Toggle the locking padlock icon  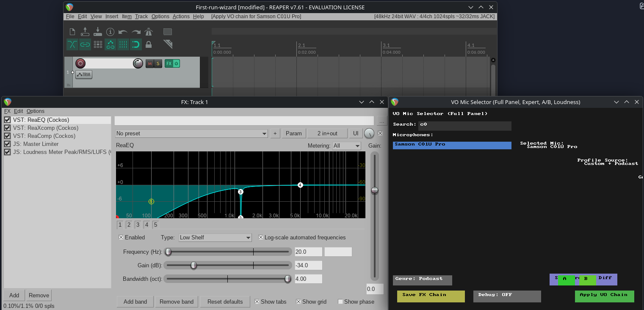[149, 44]
